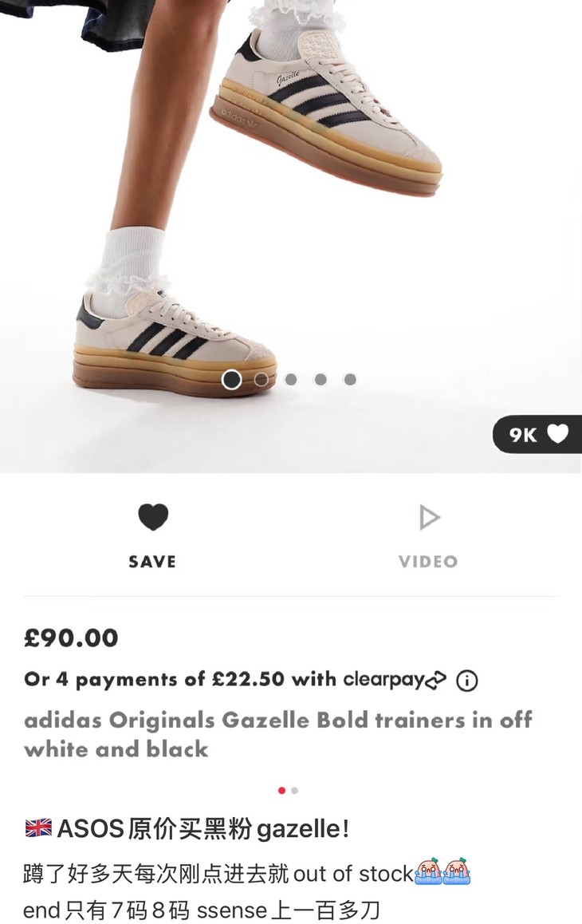
Task: Select the first image carousel dot
Action: (x=231, y=380)
